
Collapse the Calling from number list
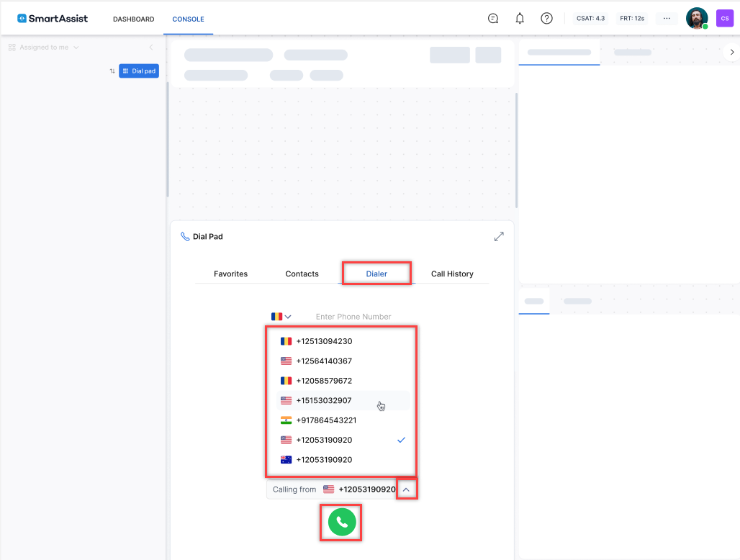click(407, 488)
